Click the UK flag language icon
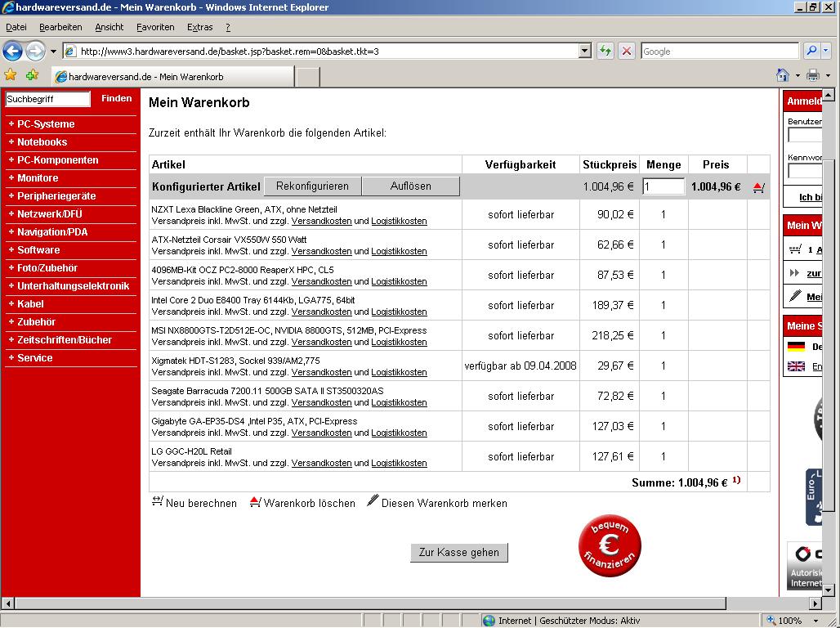 (797, 366)
